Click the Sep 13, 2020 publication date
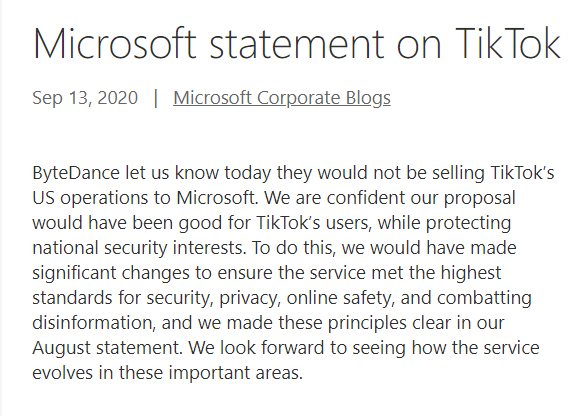 pos(85,98)
